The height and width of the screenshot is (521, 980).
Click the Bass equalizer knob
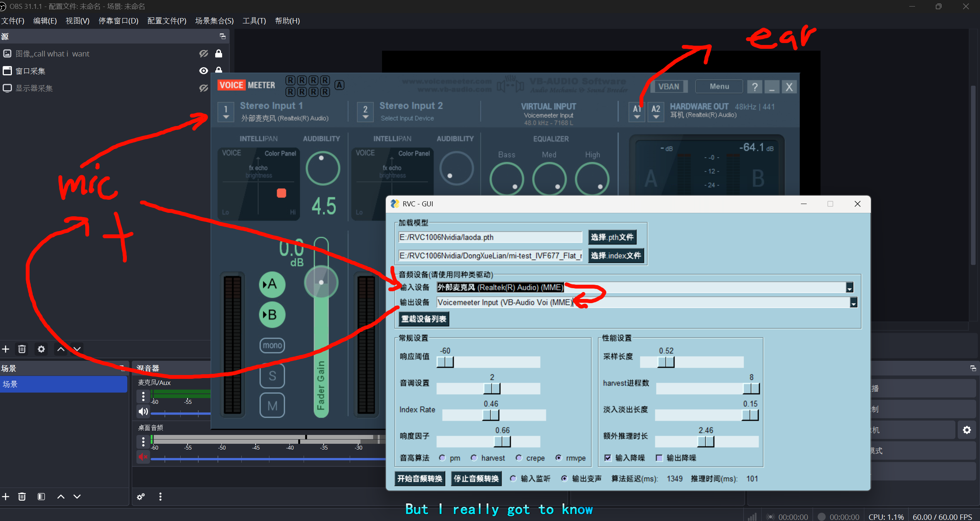507,179
